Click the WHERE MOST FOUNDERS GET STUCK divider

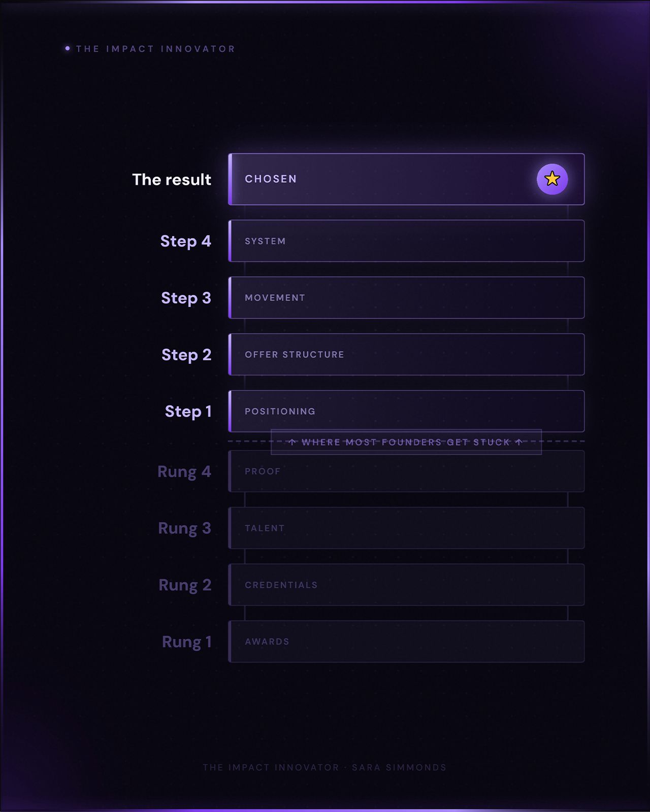406,442
